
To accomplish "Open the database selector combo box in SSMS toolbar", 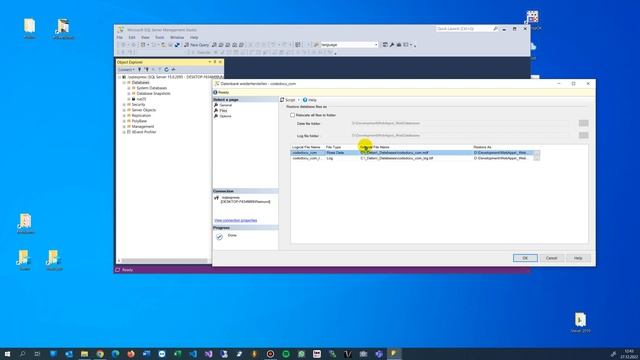I will pos(349,45).
